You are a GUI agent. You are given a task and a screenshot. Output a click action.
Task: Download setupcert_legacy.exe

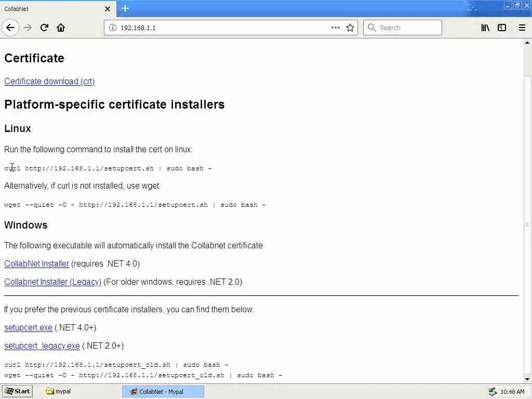[x=42, y=345]
